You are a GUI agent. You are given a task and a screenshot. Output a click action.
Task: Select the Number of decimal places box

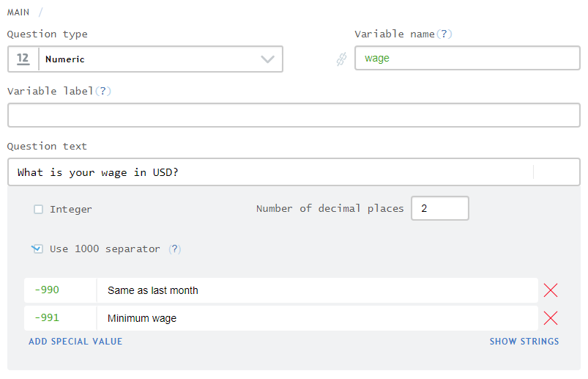(x=439, y=208)
